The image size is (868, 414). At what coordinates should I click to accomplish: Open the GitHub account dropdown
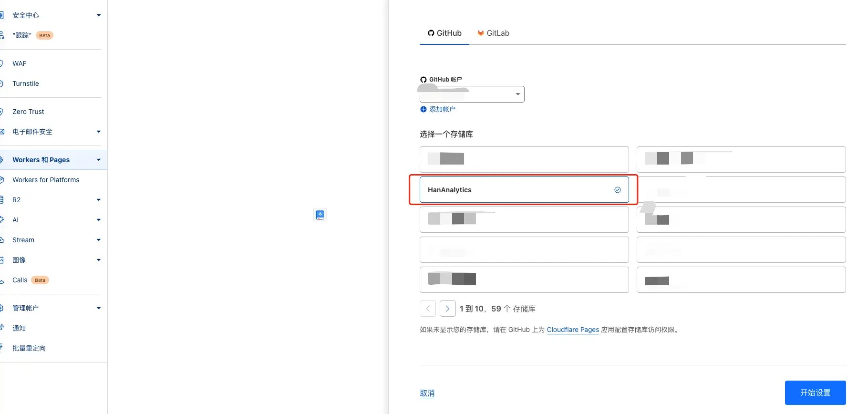pos(472,94)
